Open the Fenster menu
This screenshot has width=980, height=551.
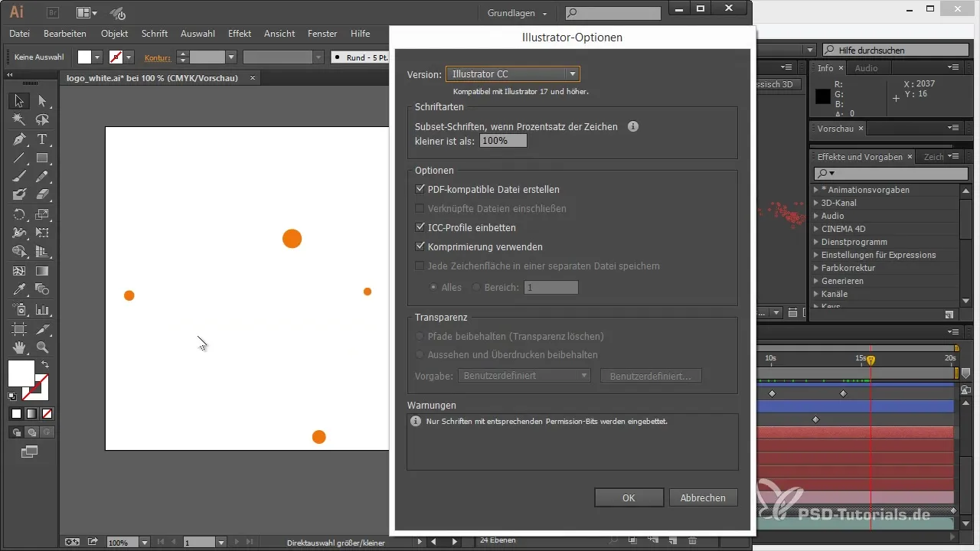point(322,34)
